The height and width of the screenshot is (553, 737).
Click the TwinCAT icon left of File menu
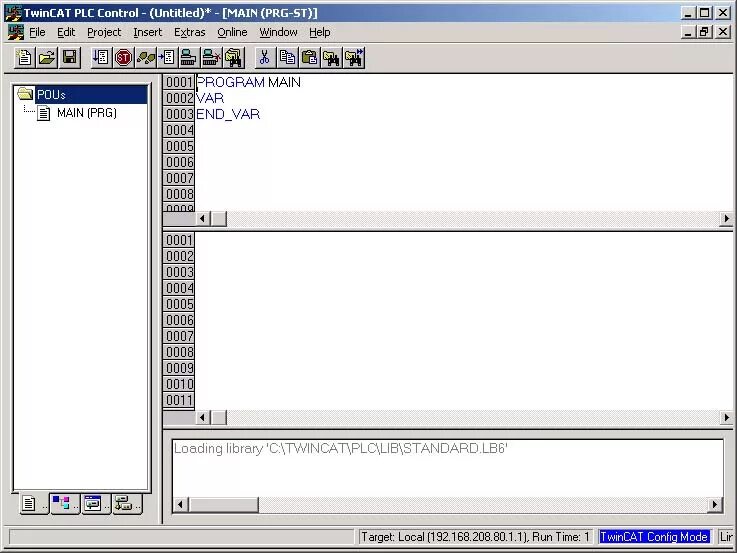point(15,32)
